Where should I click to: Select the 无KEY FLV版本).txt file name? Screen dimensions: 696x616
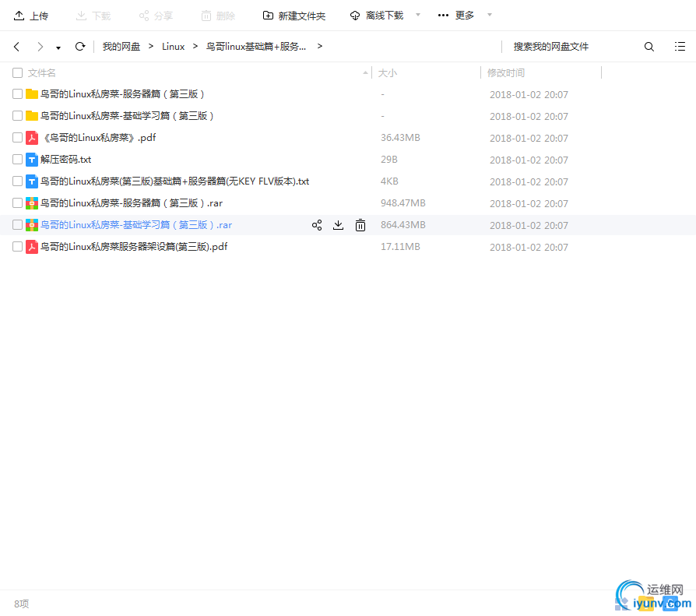coord(175,181)
